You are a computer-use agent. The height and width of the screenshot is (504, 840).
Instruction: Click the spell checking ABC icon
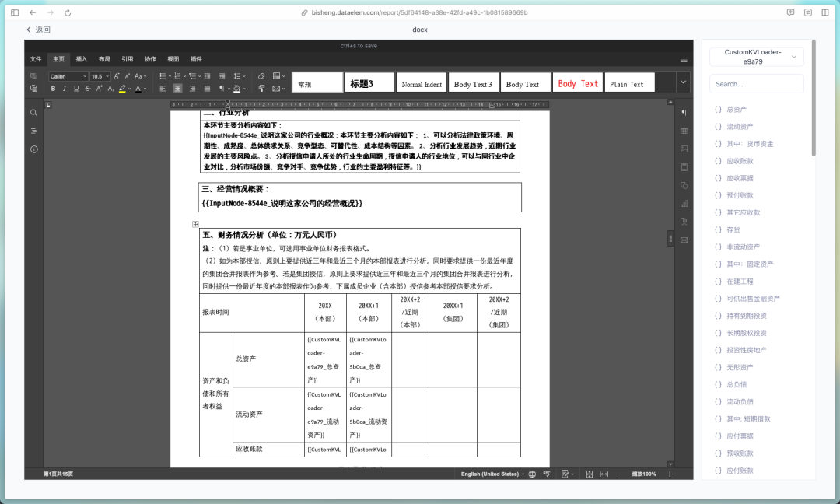(x=547, y=474)
